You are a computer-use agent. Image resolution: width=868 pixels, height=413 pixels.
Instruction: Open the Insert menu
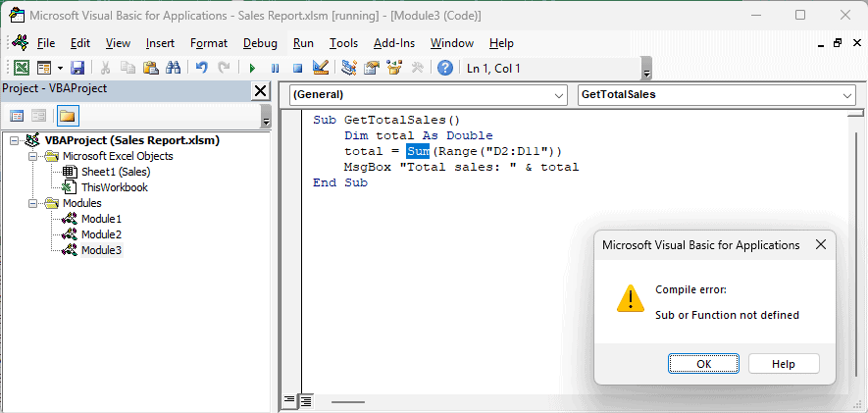(160, 43)
